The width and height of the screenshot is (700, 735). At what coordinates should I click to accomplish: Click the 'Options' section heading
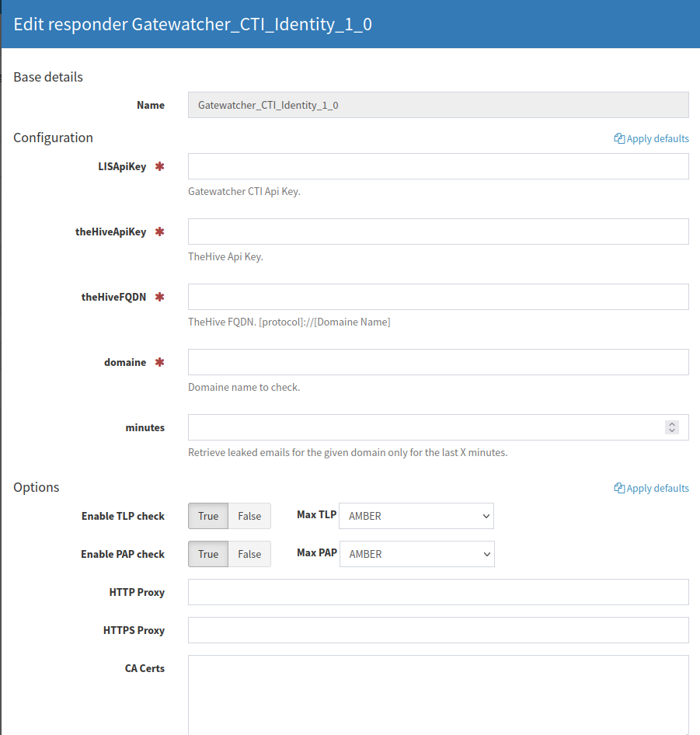point(37,487)
